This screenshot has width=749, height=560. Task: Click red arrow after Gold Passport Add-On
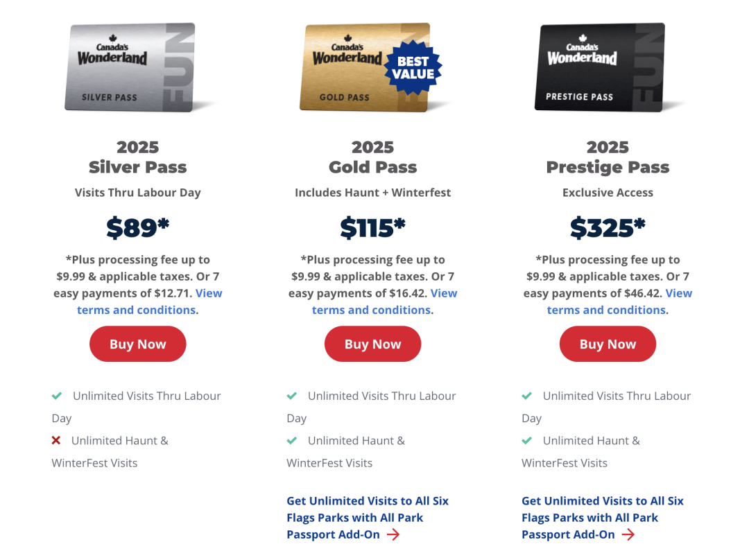point(393,534)
